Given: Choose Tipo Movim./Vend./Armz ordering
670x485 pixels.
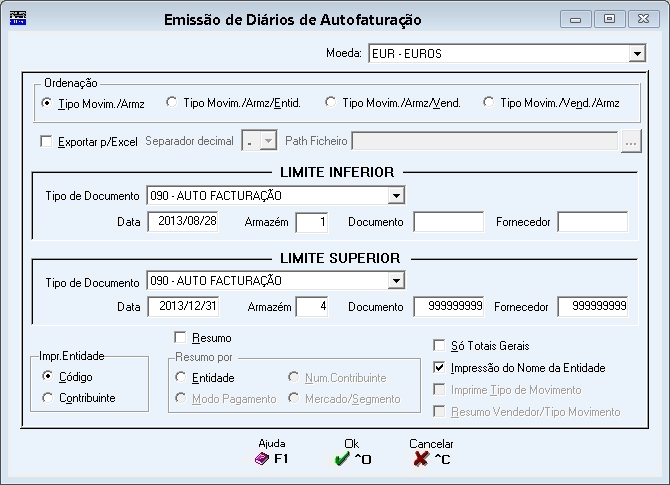Looking at the screenshot, I should (488, 103).
